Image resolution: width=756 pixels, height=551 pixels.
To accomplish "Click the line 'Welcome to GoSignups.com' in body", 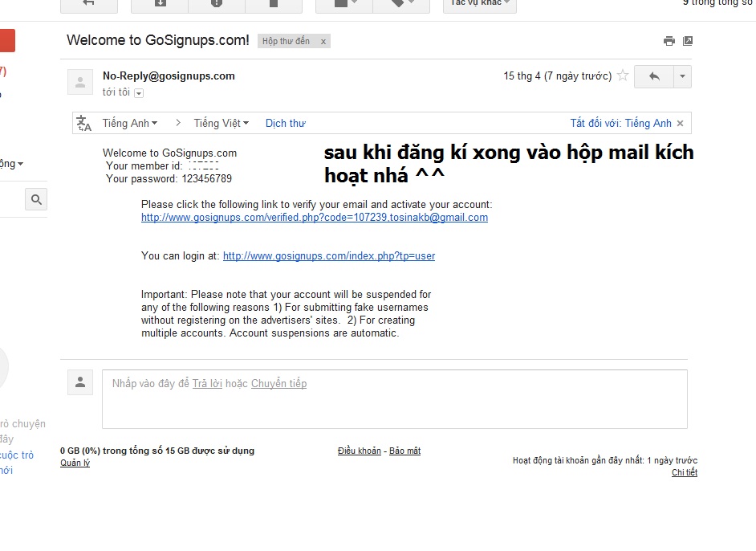I will point(169,153).
